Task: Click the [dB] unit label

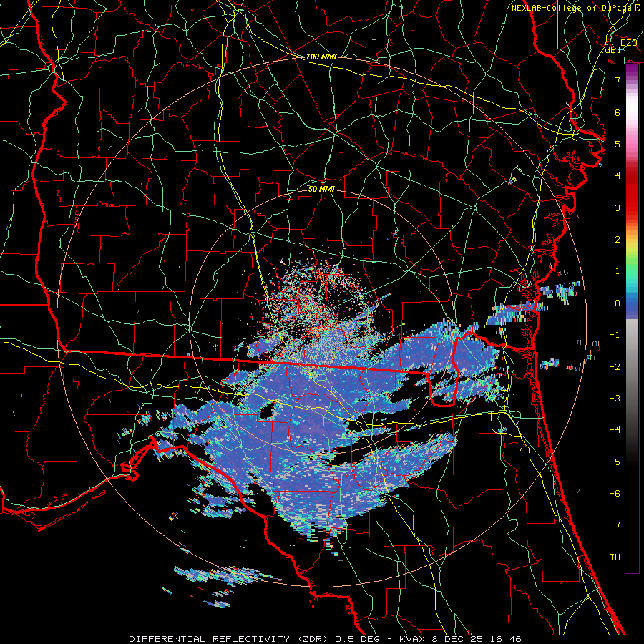Action: tap(611, 49)
